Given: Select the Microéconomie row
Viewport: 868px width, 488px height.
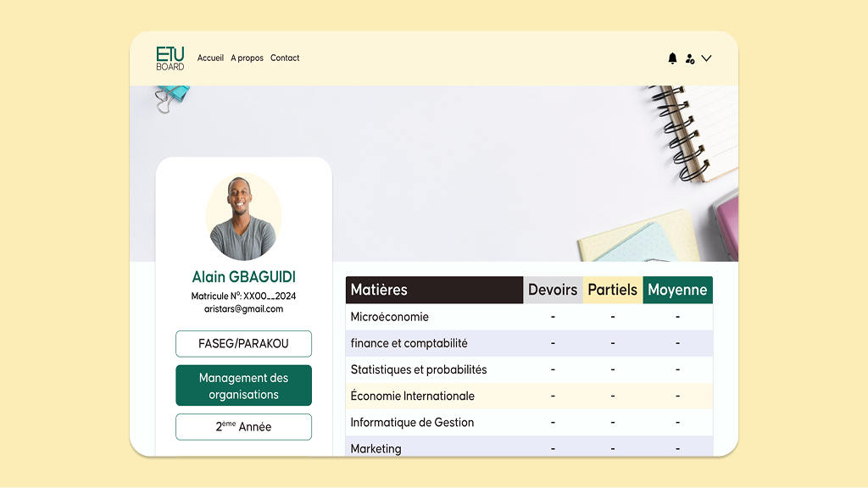Looking at the screenshot, I should click(x=529, y=317).
